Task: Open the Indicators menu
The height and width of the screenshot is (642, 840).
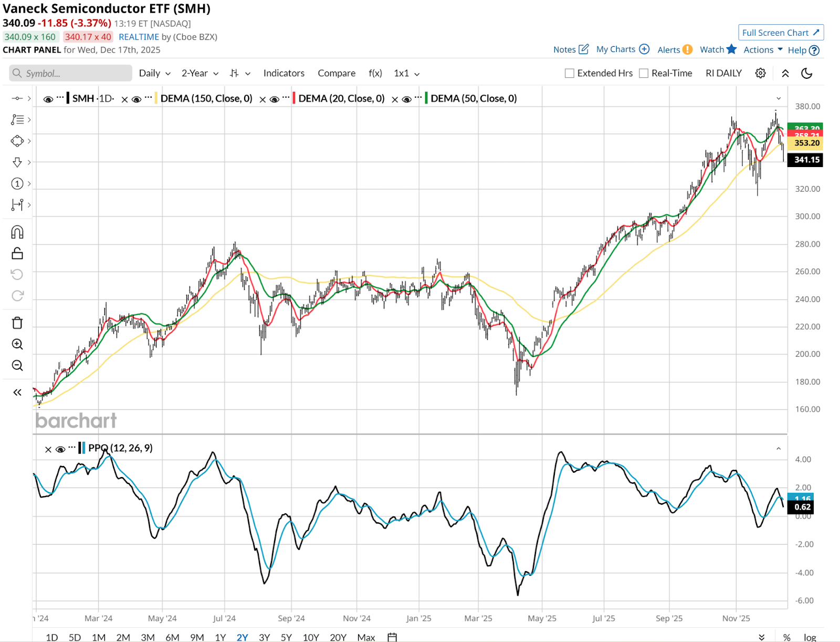Action: coord(283,74)
